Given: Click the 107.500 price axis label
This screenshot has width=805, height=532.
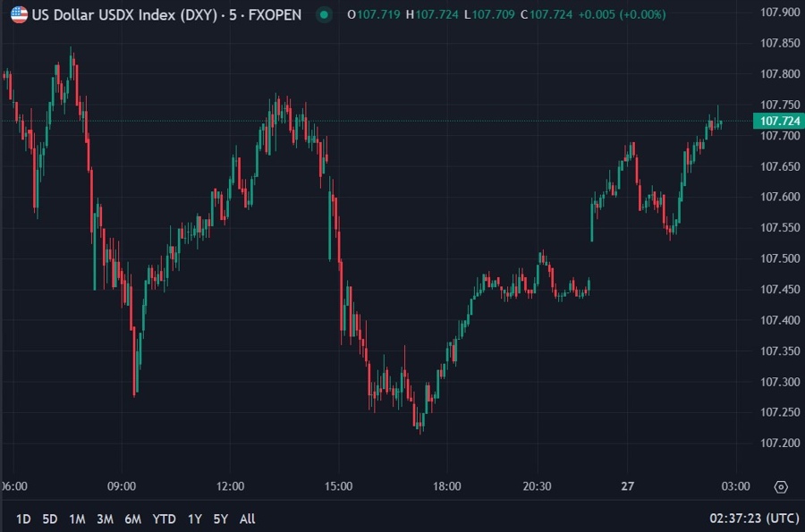Looking at the screenshot, I should click(780, 258).
